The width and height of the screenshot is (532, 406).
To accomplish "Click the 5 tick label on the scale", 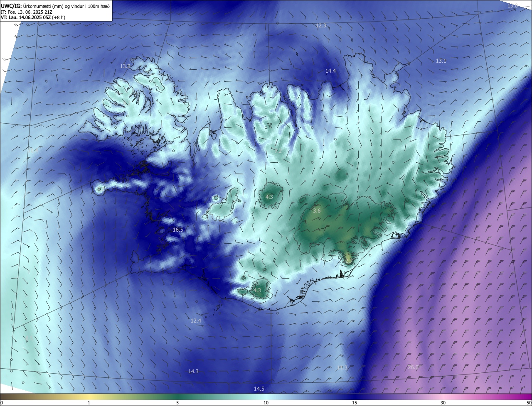I will click(x=177, y=403).
